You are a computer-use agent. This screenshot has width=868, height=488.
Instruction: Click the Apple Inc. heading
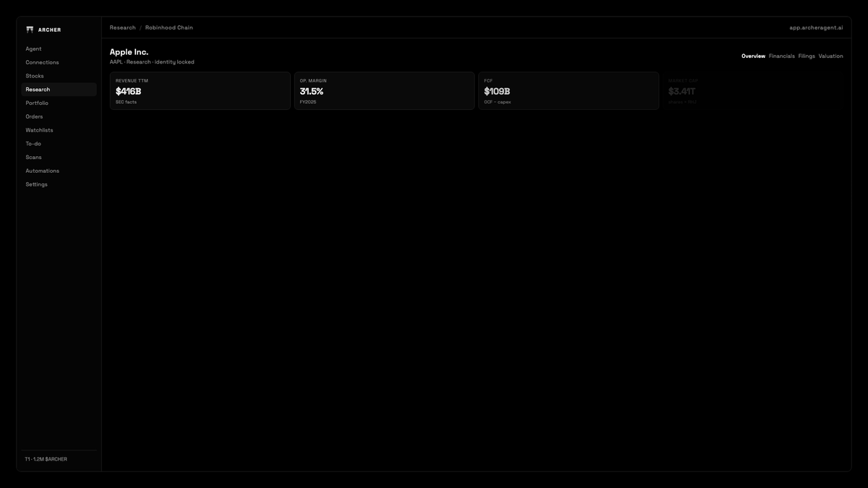(129, 52)
